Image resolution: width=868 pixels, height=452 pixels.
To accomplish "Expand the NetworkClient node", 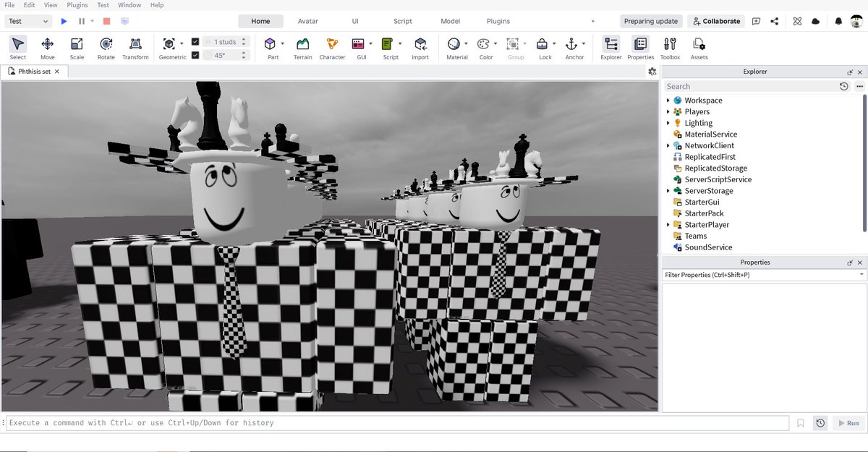I will pyautogui.click(x=668, y=145).
